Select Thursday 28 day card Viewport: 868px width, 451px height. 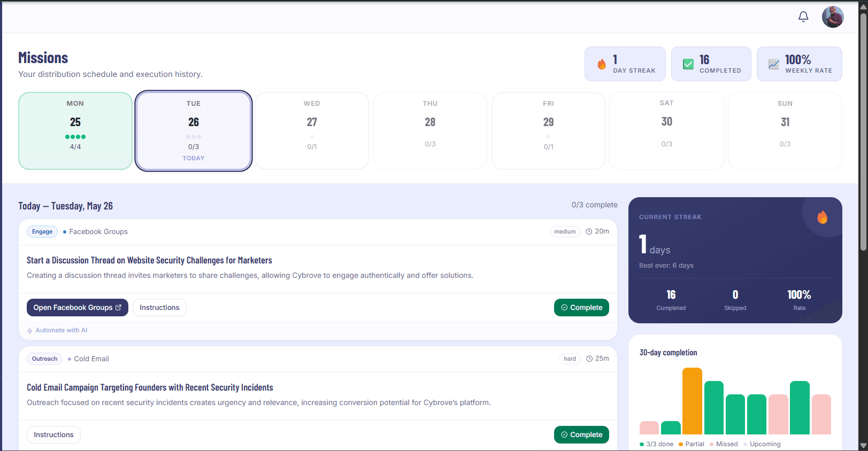pyautogui.click(x=430, y=131)
